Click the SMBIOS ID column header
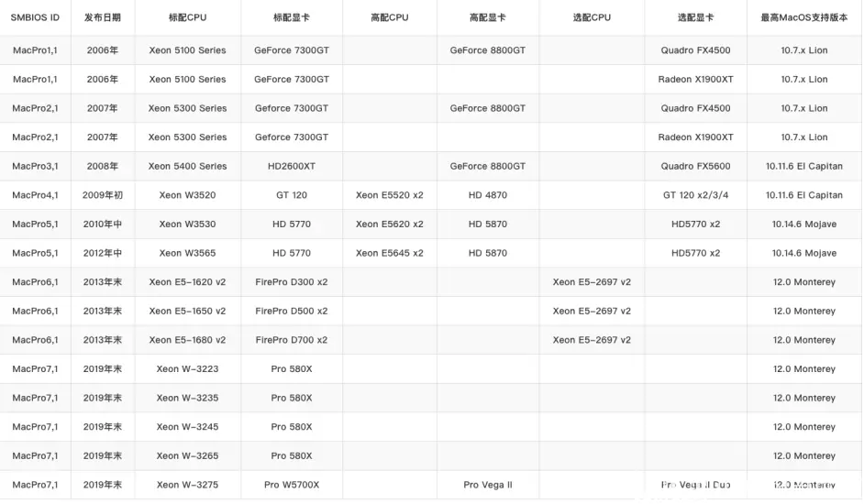 click(35, 17)
